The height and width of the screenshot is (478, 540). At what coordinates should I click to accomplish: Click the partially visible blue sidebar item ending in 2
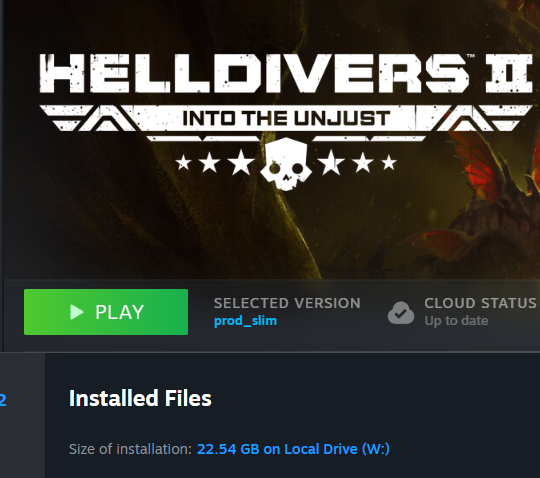(x=3, y=400)
